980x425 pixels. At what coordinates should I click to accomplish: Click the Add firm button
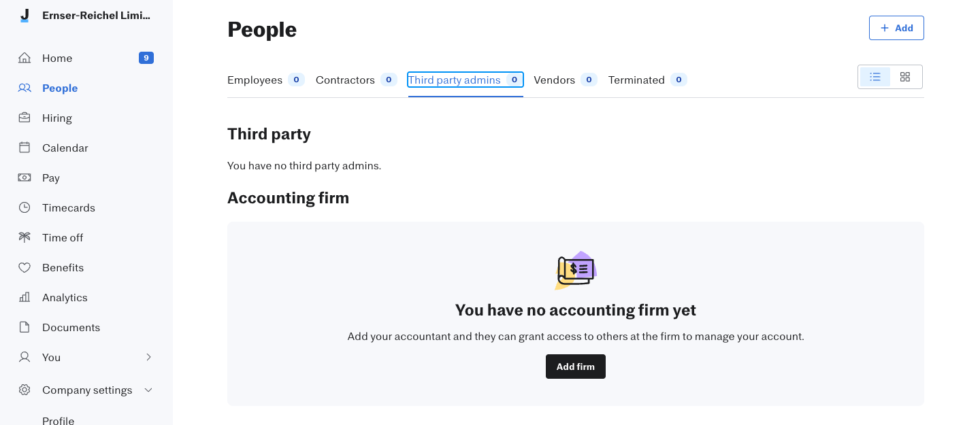[x=576, y=367]
